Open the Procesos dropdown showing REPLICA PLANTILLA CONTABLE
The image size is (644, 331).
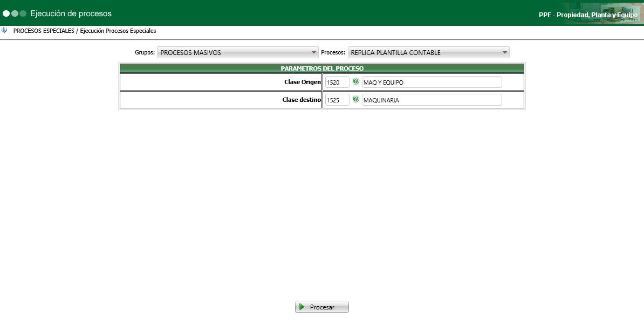coord(429,53)
